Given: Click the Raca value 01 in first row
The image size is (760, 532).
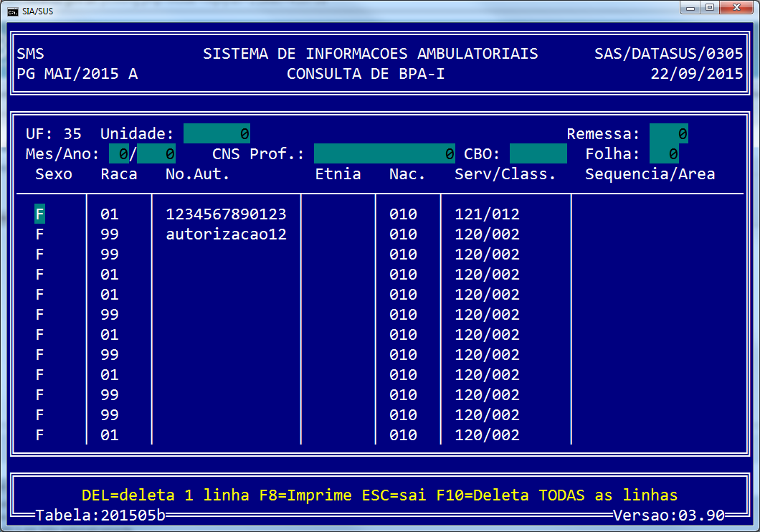Looking at the screenshot, I should [x=110, y=214].
